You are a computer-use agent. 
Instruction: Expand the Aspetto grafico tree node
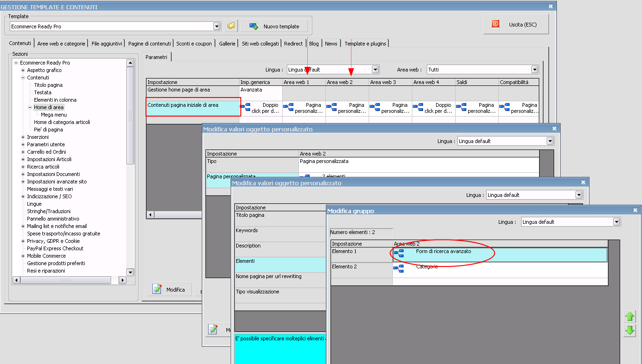tap(23, 70)
